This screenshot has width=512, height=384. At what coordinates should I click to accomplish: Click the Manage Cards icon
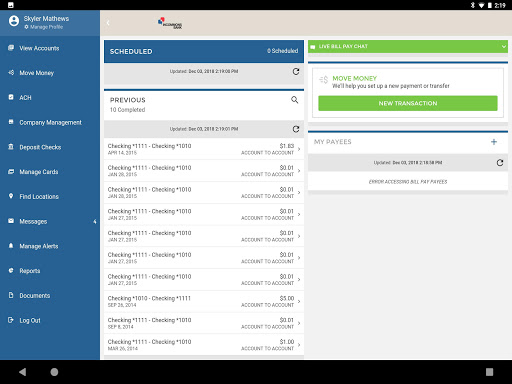click(x=11, y=171)
